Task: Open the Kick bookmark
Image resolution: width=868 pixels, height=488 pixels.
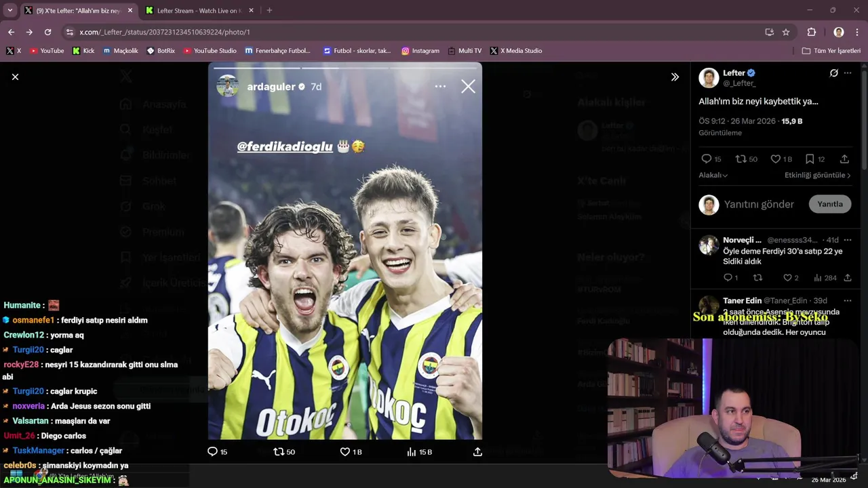Action: point(83,51)
